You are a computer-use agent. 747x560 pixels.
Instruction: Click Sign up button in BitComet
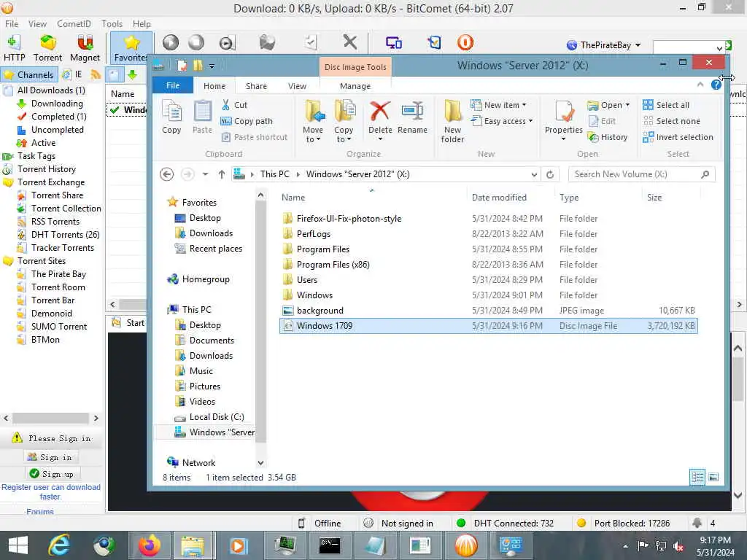tap(52, 474)
